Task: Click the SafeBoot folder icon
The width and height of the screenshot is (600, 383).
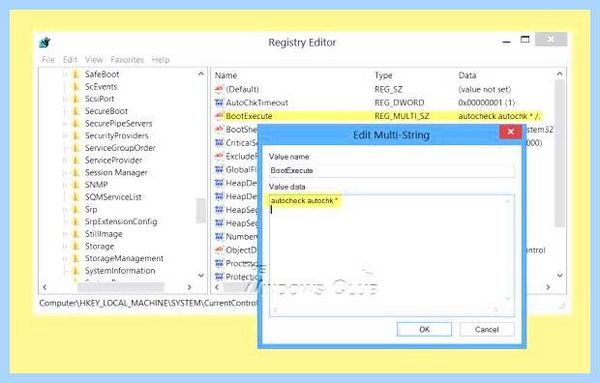Action: pos(76,74)
